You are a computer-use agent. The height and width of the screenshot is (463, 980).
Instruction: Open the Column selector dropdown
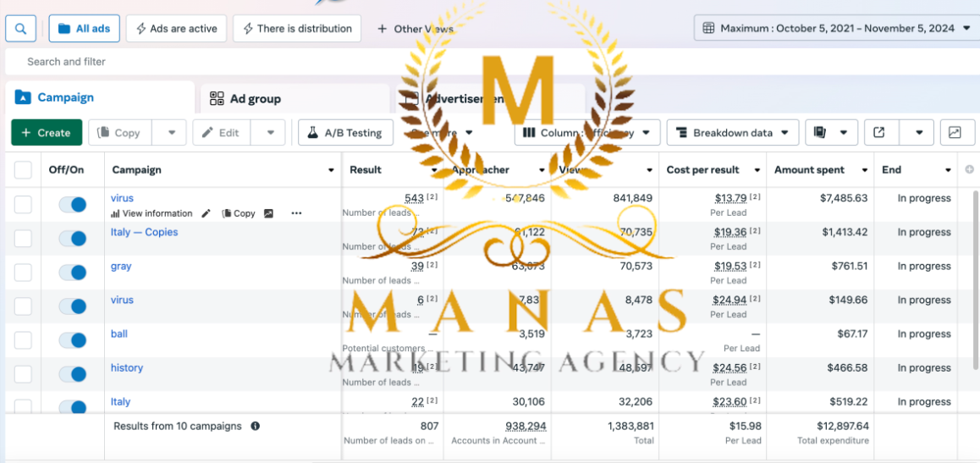point(586,132)
